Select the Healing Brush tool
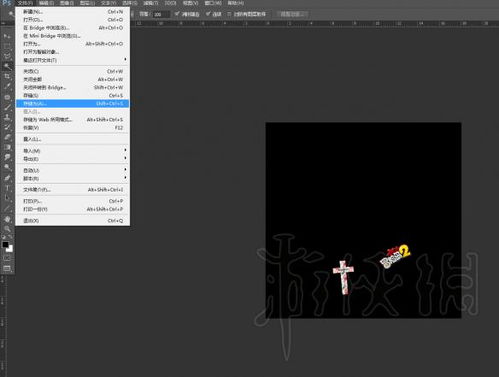 [x=7, y=97]
